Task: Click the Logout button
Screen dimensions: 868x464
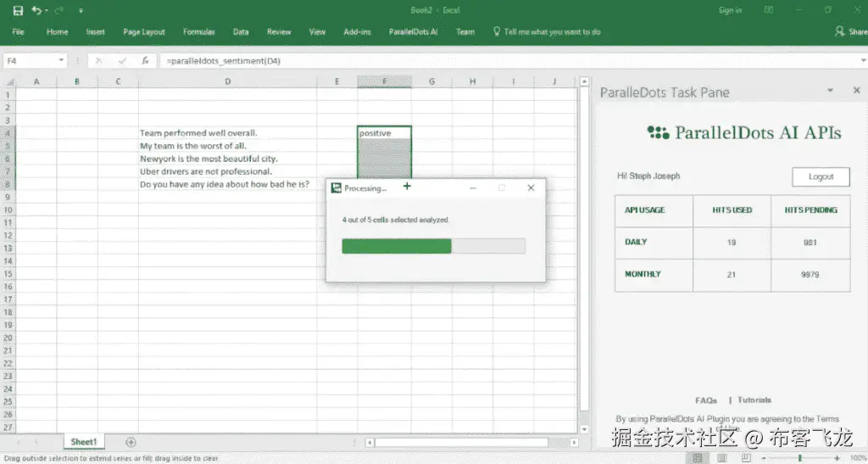Action: (x=821, y=176)
